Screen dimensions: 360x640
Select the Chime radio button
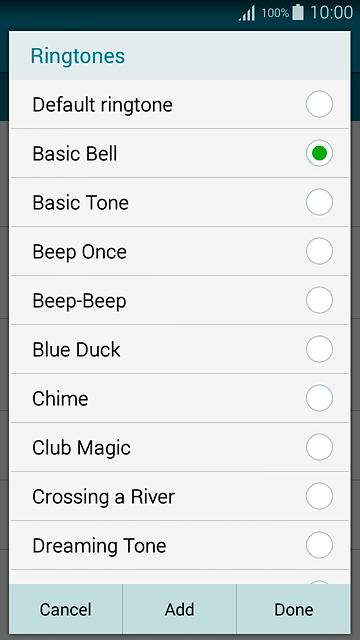[319, 398]
